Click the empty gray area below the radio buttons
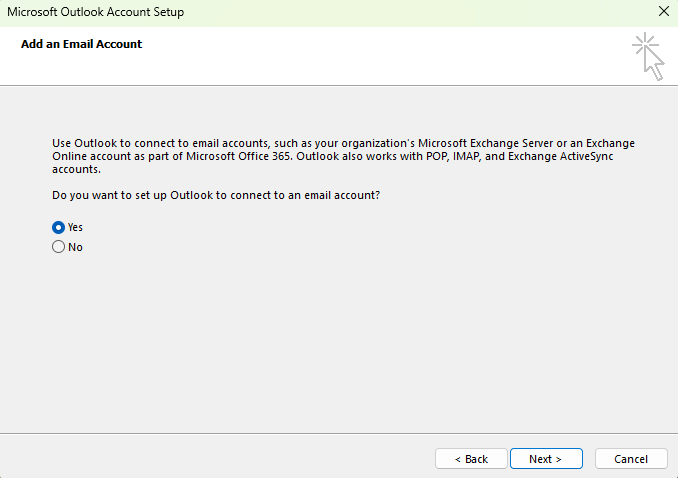 (x=340, y=340)
